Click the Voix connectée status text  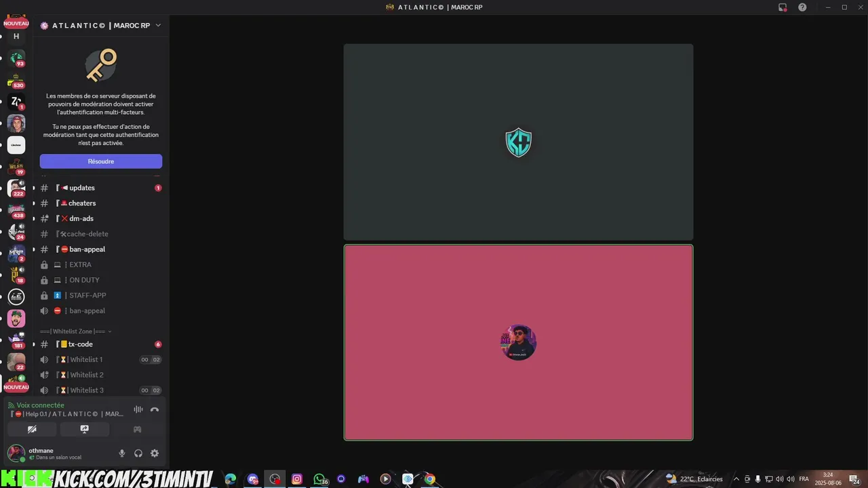tap(40, 405)
